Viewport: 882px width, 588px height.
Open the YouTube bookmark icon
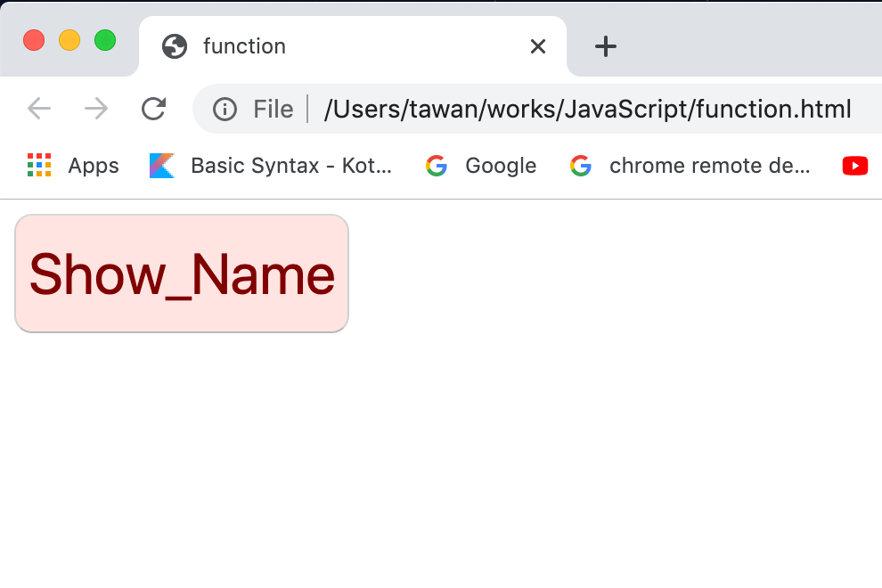click(x=855, y=166)
